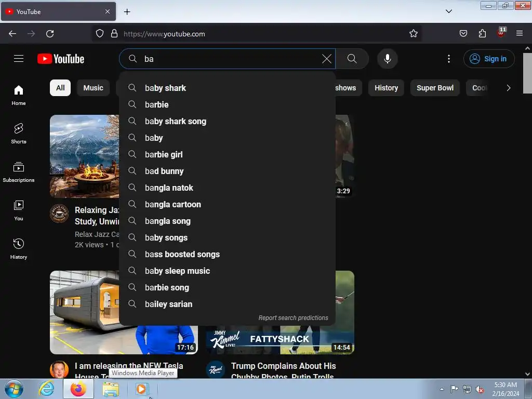This screenshot has width=532, height=399.
Task: Clear the search box with the X
Action: [327, 59]
